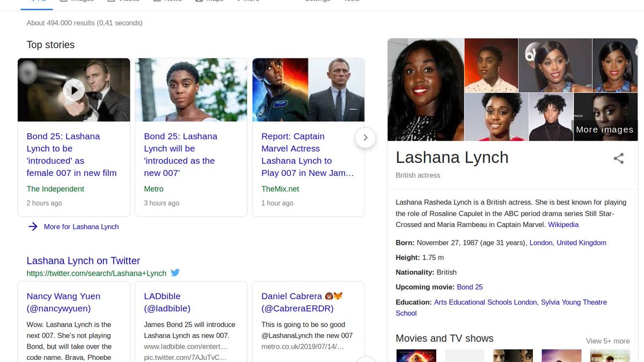This screenshot has height=362, width=644.
Task: Open the Wikipedia link in the description
Action: click(563, 225)
